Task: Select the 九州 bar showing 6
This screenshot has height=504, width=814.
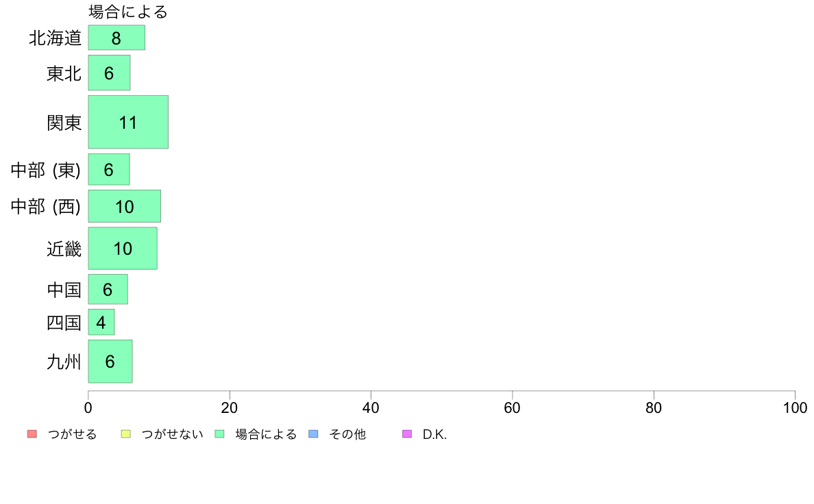Action: (x=110, y=362)
